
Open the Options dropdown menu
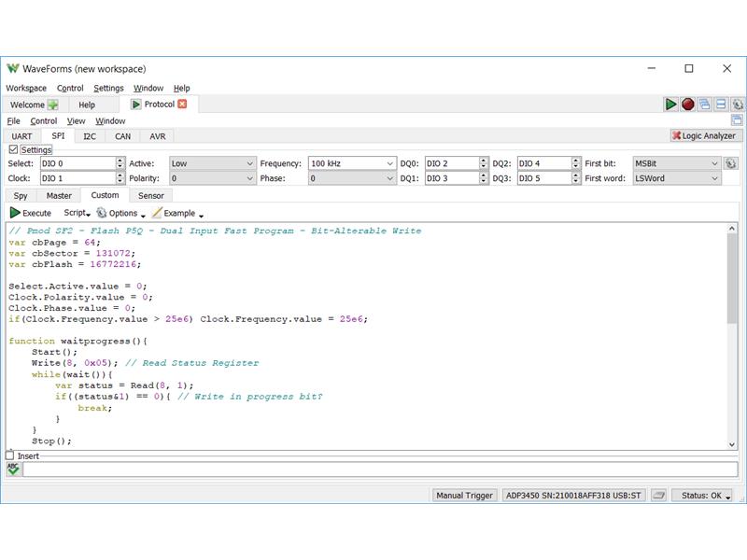[121, 213]
